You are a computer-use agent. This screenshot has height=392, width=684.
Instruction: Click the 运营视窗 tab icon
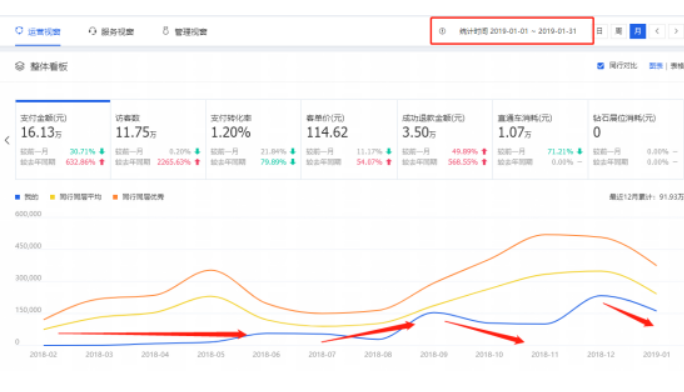[19, 31]
